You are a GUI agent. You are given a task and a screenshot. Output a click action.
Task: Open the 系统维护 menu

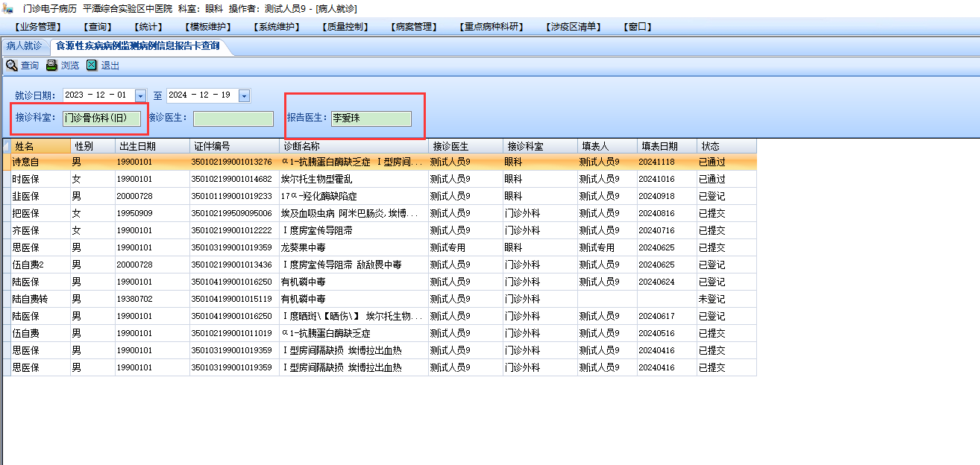[x=277, y=27]
